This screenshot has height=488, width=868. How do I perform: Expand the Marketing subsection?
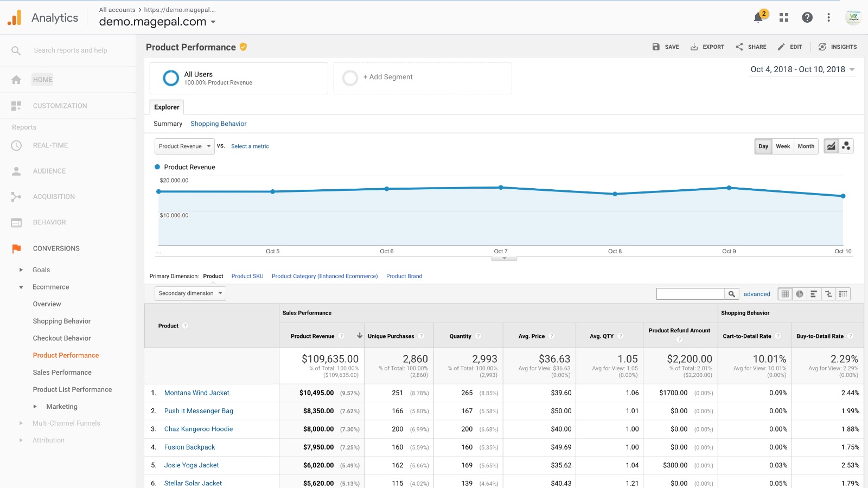point(35,407)
